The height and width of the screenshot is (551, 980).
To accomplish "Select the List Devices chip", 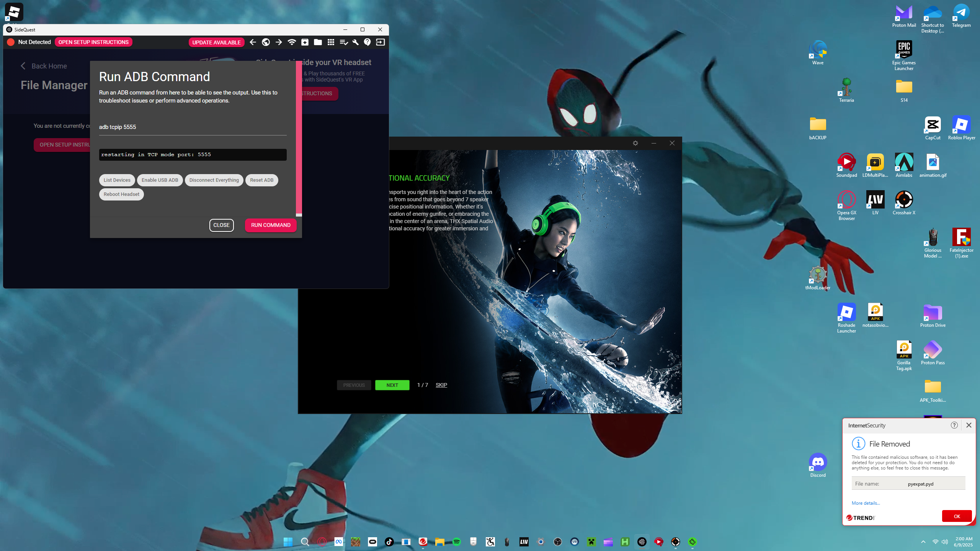I will click(117, 180).
